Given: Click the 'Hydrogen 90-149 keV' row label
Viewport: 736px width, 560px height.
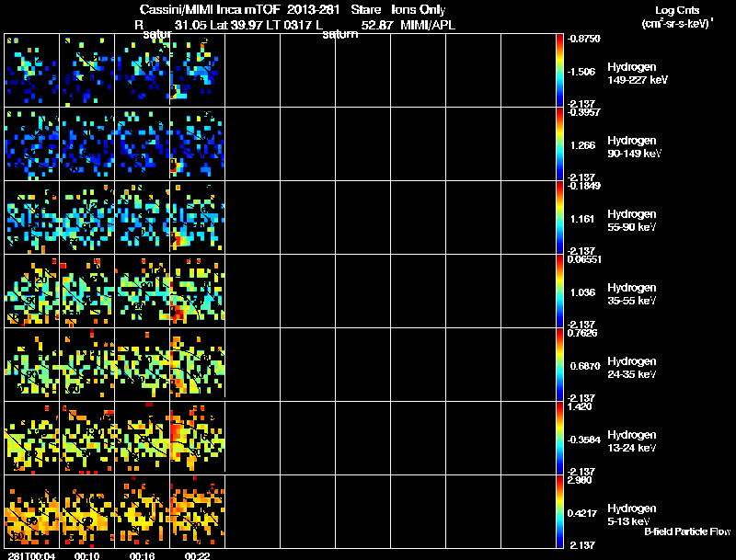Looking at the screenshot, I should click(x=634, y=147).
